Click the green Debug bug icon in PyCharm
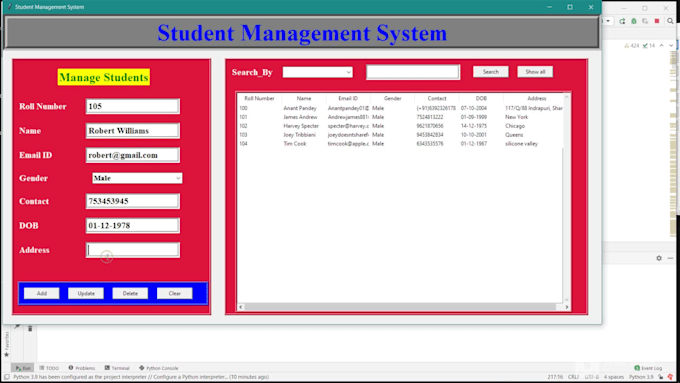The width and height of the screenshot is (680, 383). [x=634, y=21]
